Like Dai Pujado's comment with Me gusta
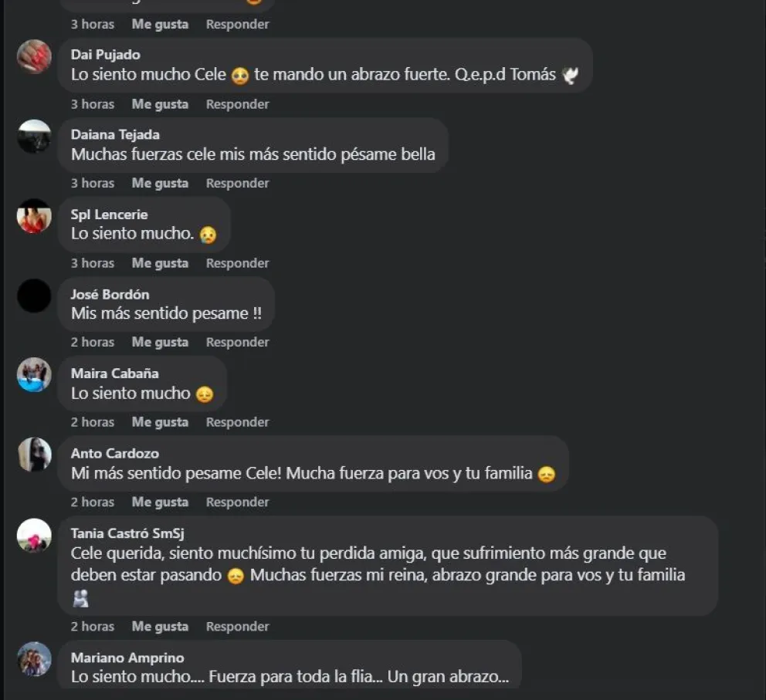Viewport: 766px width, 700px height. pos(160,104)
